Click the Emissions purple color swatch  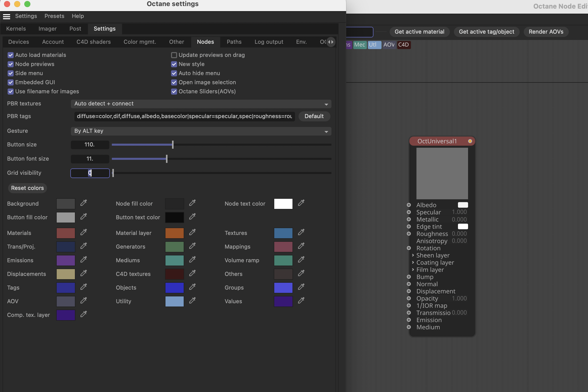click(66, 260)
